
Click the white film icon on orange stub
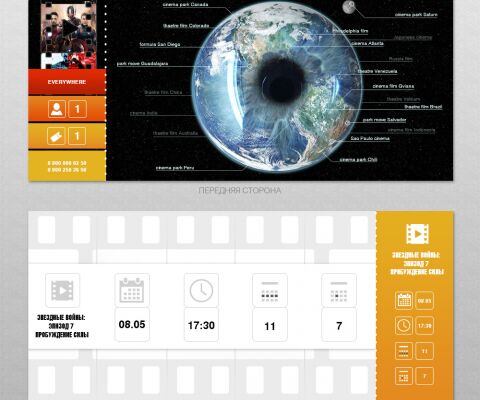[417, 234]
